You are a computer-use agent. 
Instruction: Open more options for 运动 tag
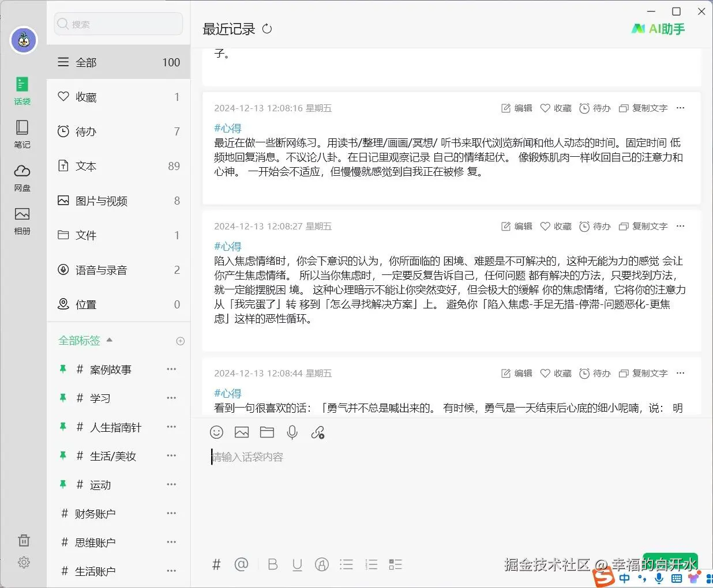point(171,484)
